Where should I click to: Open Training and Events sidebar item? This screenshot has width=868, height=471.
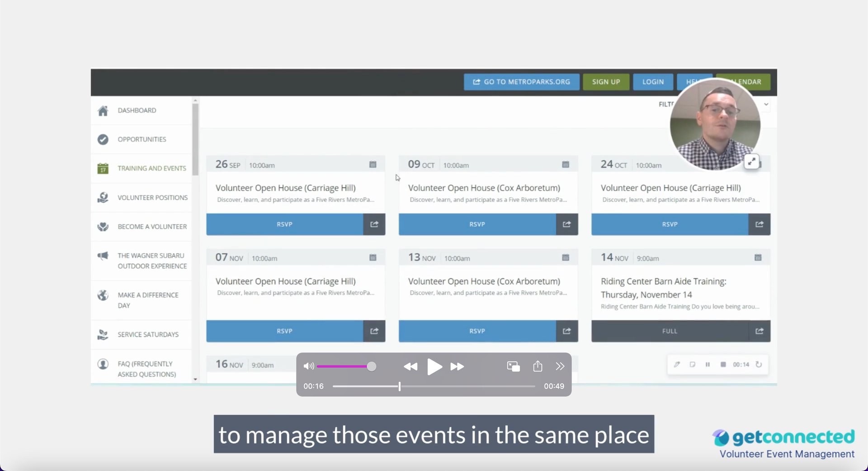click(x=151, y=168)
